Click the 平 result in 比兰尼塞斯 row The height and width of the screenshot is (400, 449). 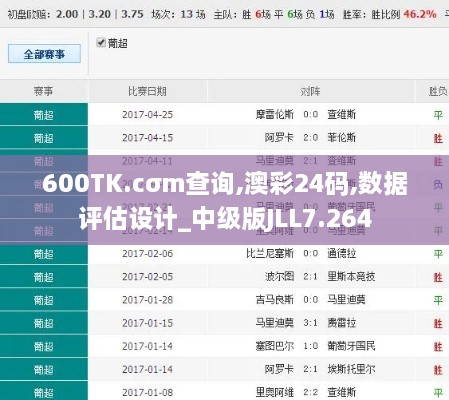coord(438,254)
